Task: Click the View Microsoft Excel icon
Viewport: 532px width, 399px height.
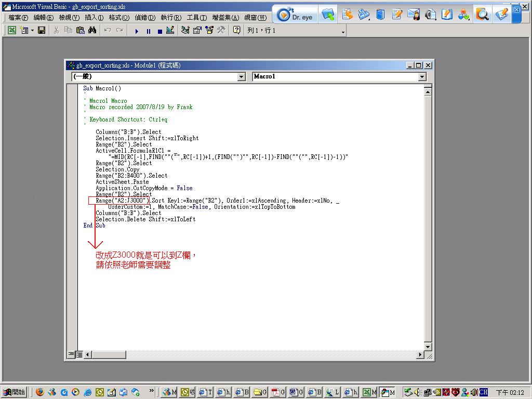Action: pos(11,31)
